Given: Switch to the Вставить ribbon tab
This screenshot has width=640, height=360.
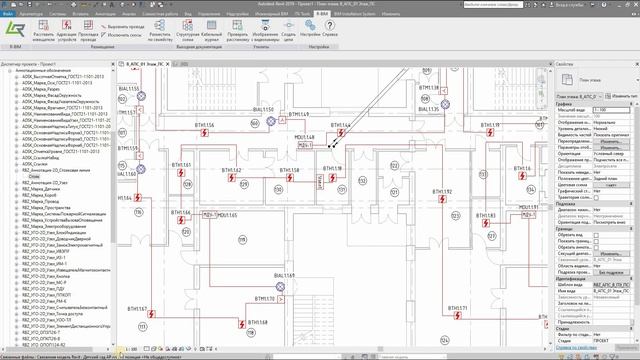Looking at the screenshot, I should click(80, 13).
